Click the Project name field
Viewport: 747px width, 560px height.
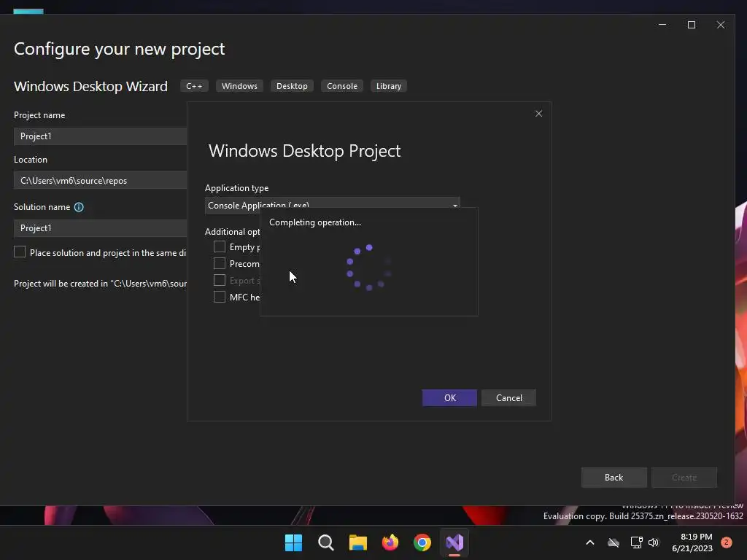point(101,136)
